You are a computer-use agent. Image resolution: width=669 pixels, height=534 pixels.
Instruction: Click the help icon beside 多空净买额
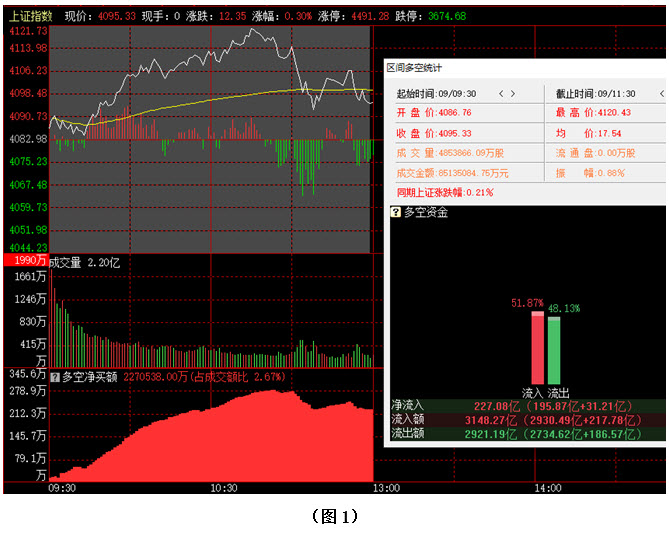pos(55,377)
